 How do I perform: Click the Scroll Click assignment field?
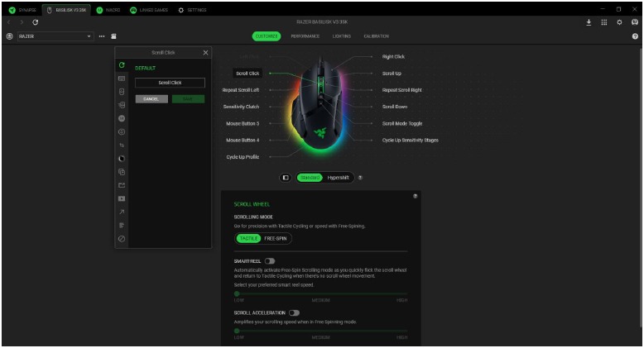point(170,83)
